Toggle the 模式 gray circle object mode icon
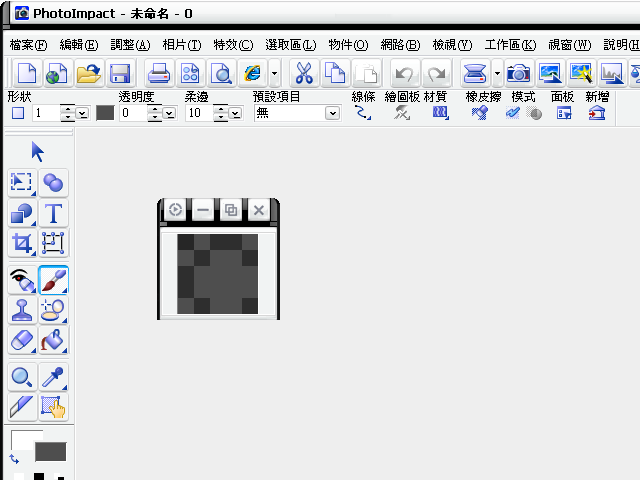Screen dimensions: 640x480 [x=534, y=113]
